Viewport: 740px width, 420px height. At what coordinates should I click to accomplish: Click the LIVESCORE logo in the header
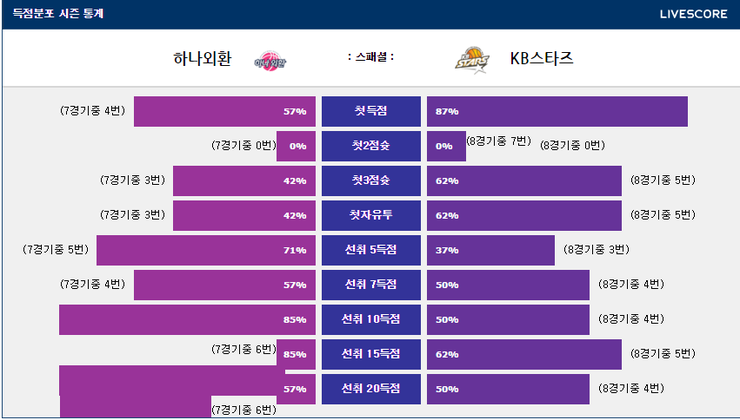693,14
